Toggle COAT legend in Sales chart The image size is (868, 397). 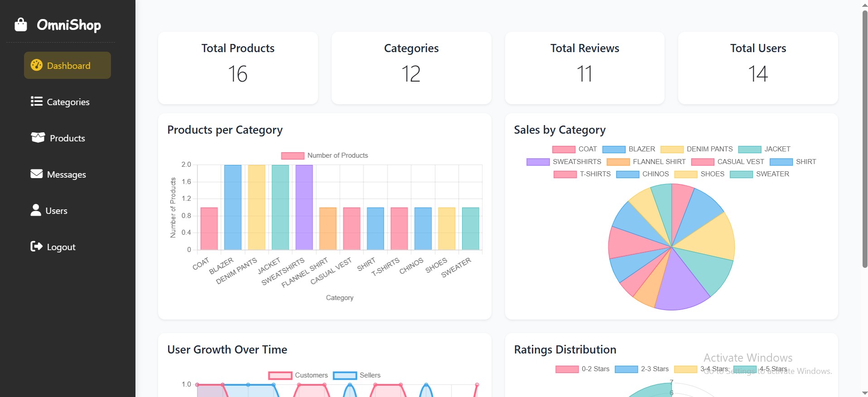tap(574, 149)
